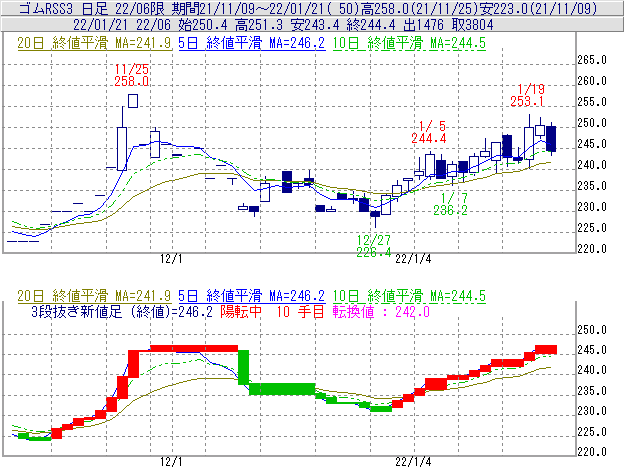Viewport: 624px width, 475px height.
Task: Select the 1/5 244.4 red label
Action: pyautogui.click(x=429, y=132)
